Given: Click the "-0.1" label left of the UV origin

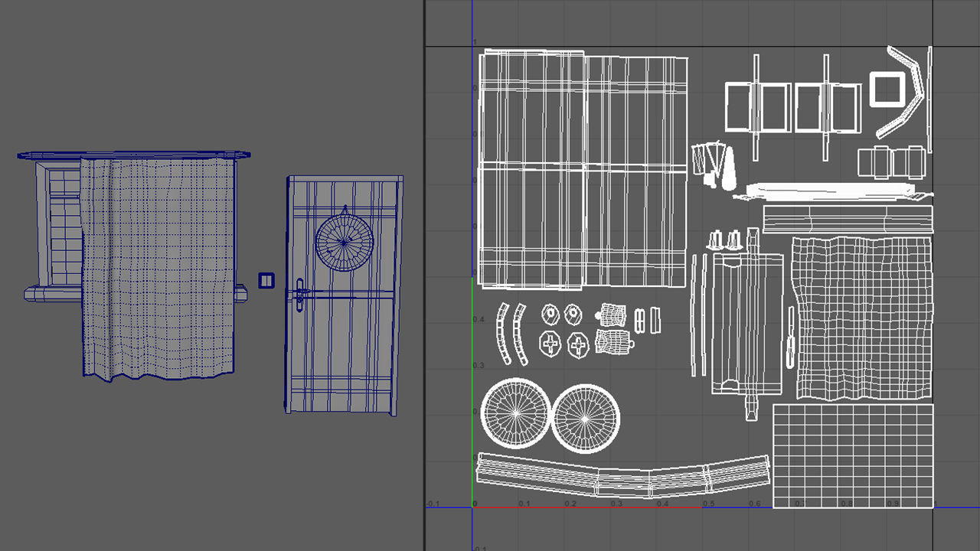Looking at the screenshot, I should coord(433,504).
